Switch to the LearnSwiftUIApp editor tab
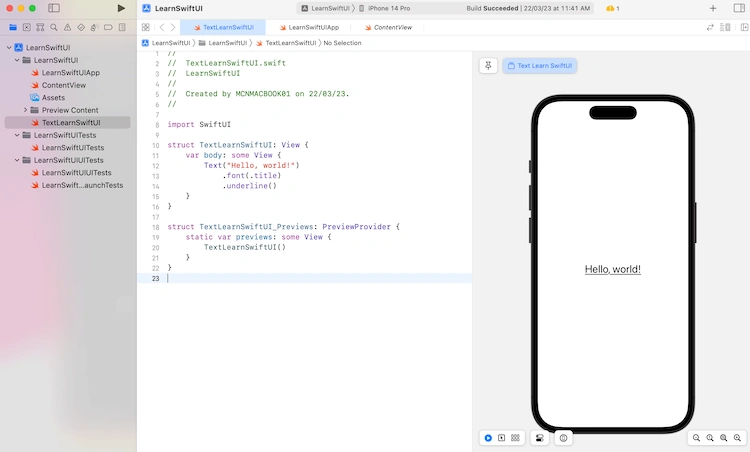Image resolution: width=750 pixels, height=452 pixels. [x=309, y=27]
